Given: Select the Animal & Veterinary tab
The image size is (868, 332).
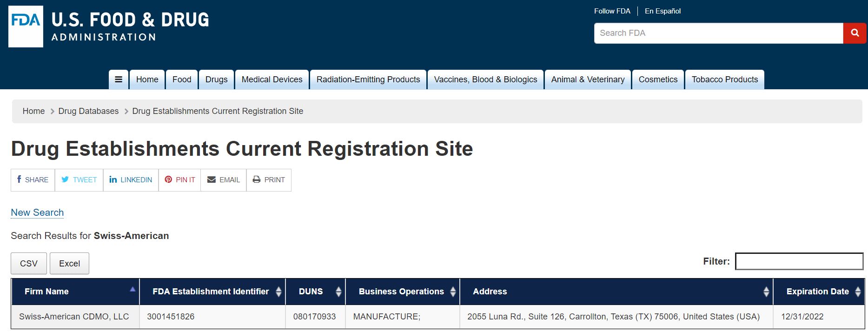Looking at the screenshot, I should (x=588, y=80).
